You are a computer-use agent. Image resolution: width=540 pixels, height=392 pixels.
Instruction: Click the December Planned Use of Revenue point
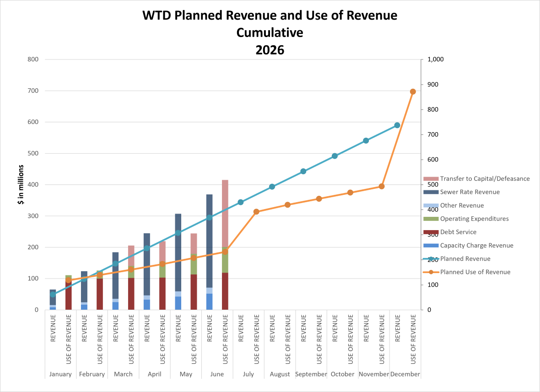413,91
